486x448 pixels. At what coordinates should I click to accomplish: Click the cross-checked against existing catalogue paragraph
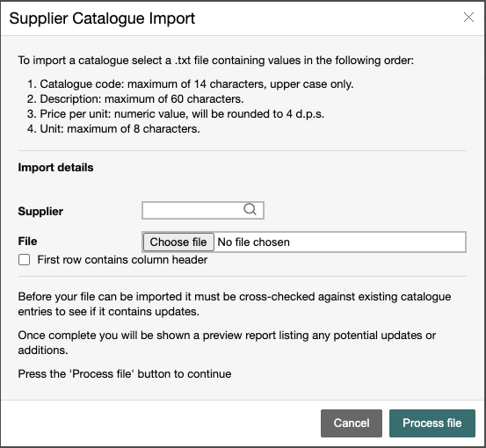(x=235, y=304)
